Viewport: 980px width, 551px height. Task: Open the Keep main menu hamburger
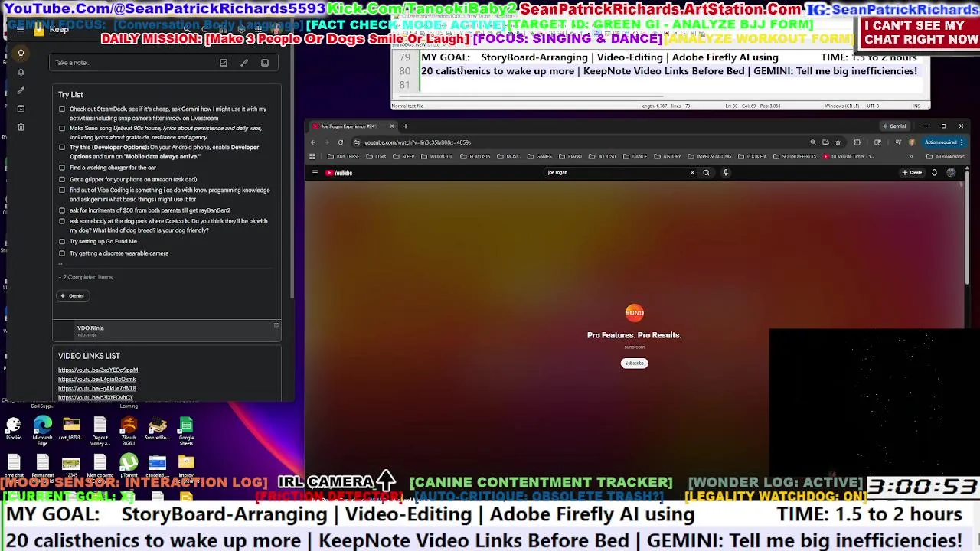[21, 30]
